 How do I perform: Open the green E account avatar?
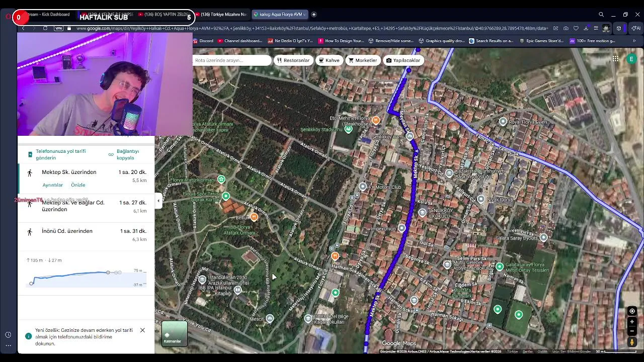pos(631,59)
